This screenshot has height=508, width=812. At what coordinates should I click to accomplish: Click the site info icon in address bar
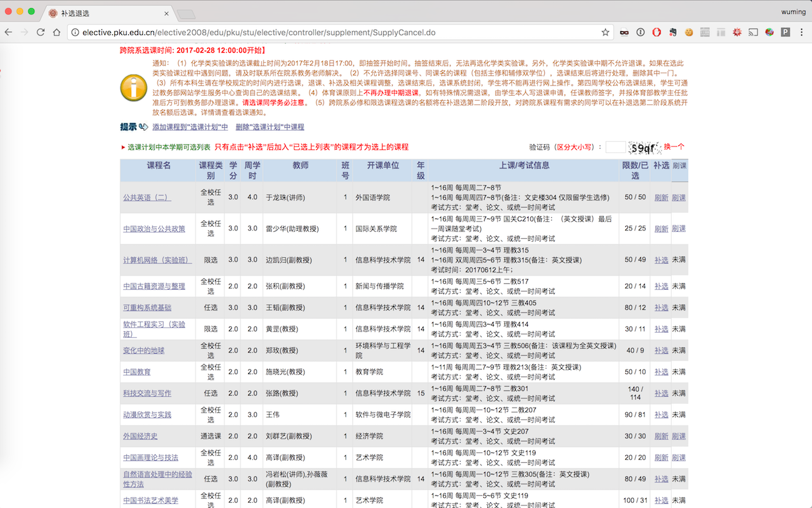click(75, 32)
